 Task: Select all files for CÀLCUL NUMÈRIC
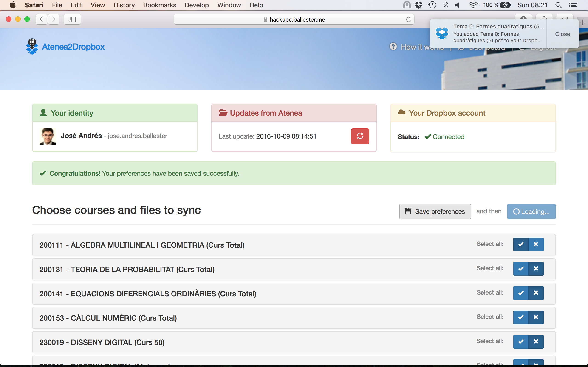521,317
